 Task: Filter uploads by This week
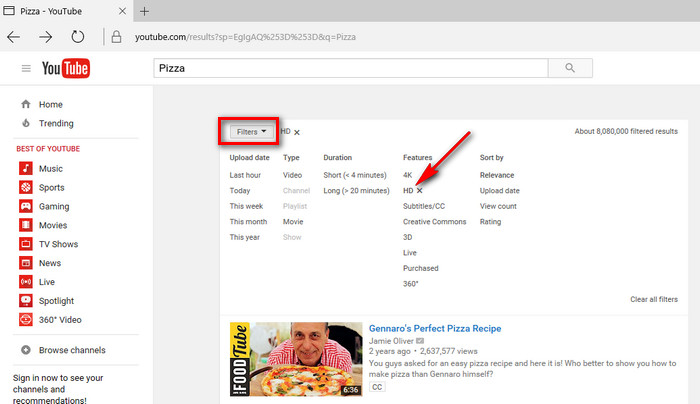pyautogui.click(x=246, y=206)
